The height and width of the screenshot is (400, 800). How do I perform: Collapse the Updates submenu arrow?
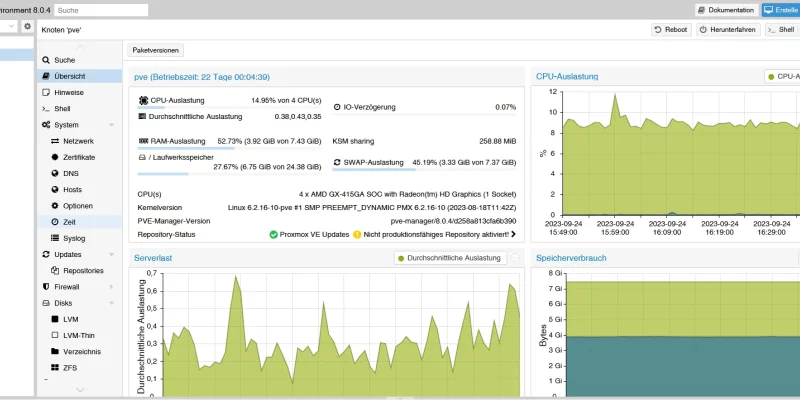pyautogui.click(x=112, y=255)
